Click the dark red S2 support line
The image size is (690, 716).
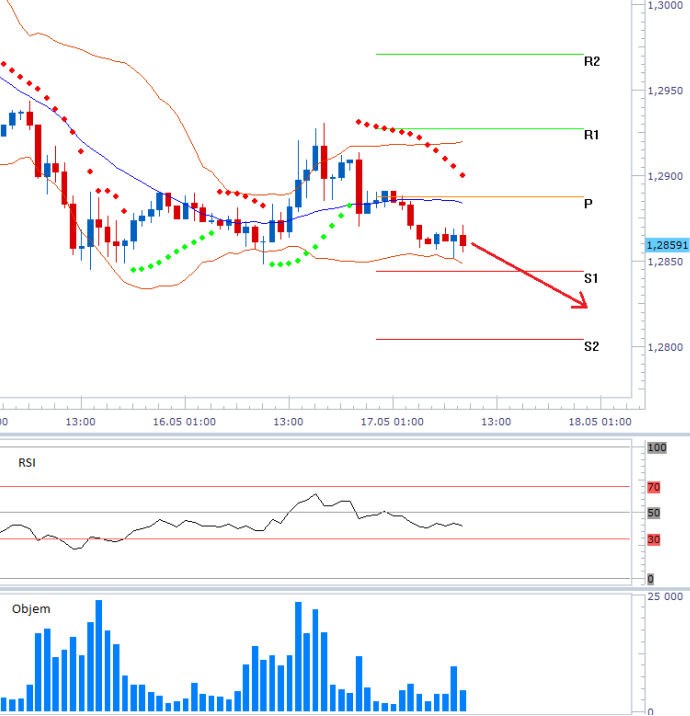(479, 339)
